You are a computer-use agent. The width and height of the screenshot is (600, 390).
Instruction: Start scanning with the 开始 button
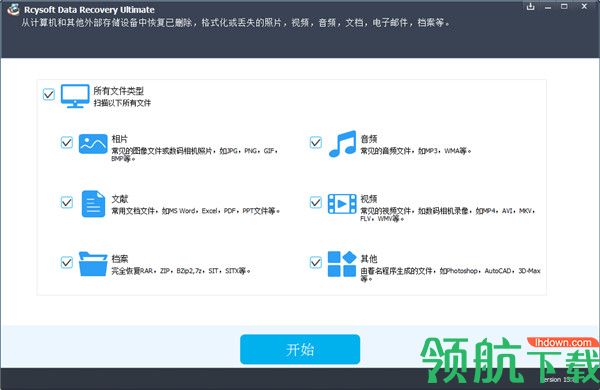[300, 349]
